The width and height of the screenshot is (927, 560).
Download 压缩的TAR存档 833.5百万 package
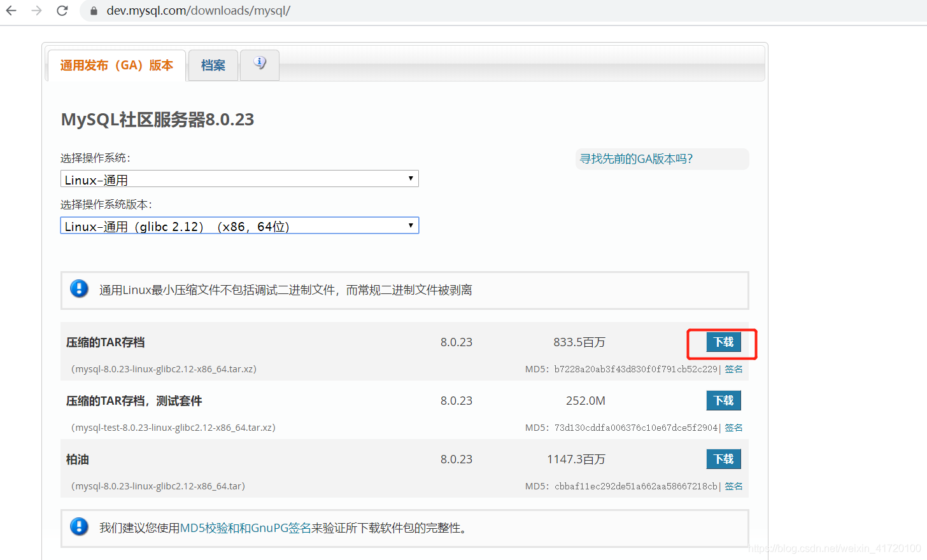[x=723, y=342]
